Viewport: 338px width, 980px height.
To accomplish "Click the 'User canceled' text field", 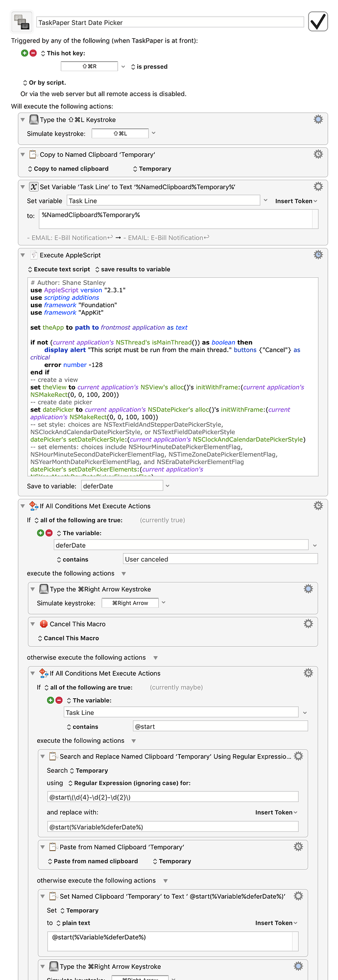I will point(220,559).
